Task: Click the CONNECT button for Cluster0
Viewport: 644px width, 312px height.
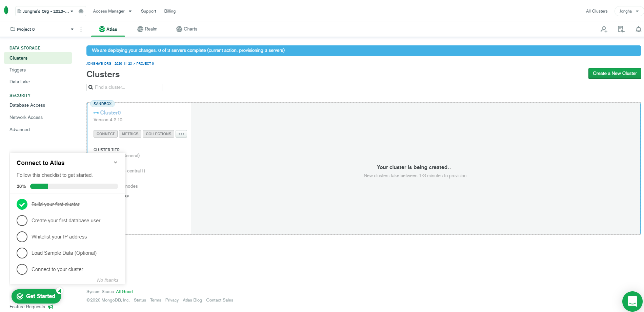Action: tap(105, 134)
